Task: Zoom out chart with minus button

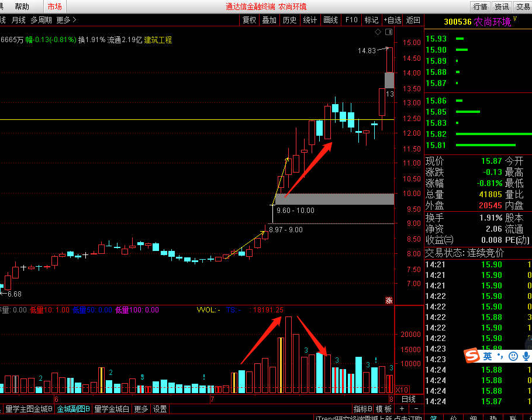Action: coord(416,409)
